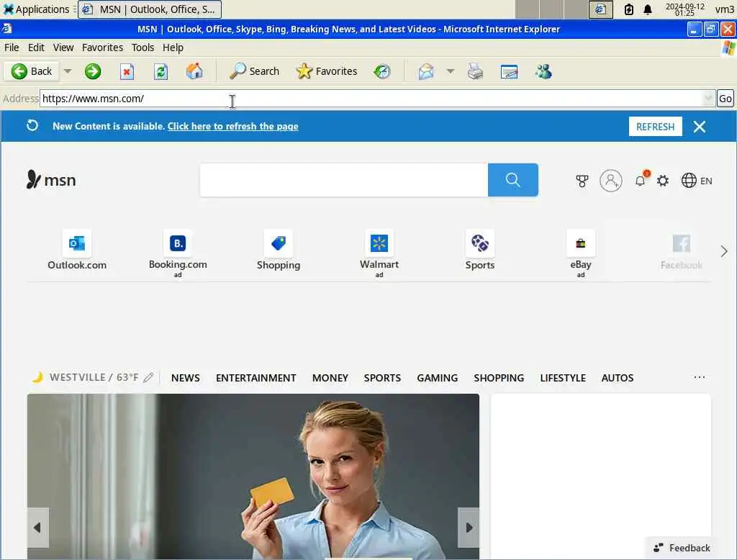Reload page with toolbar Refresh icon

click(160, 71)
